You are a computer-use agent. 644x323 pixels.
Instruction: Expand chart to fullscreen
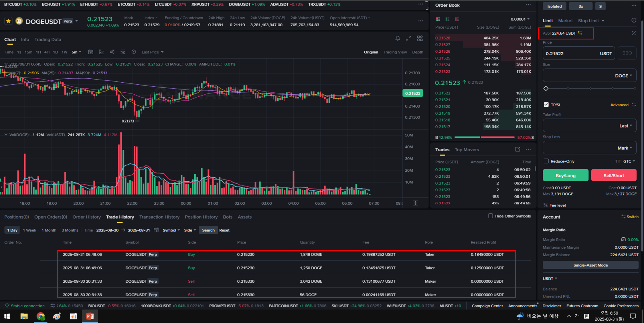point(408,38)
